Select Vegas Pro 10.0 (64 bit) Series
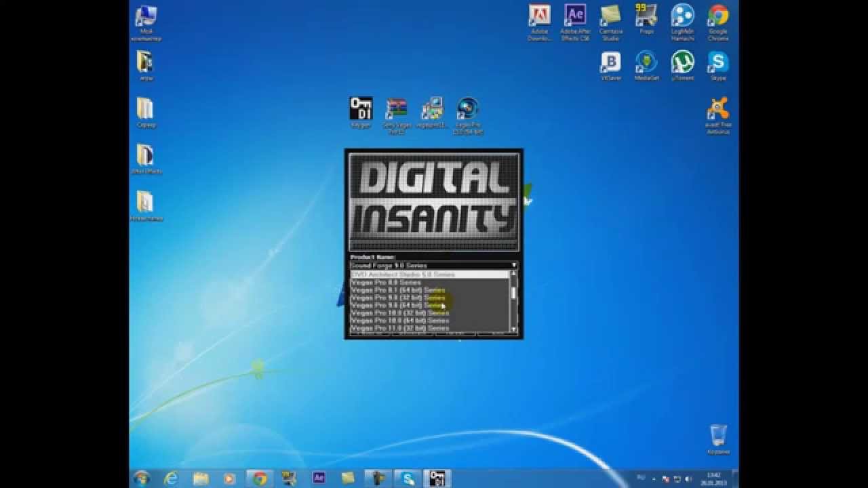 [430, 321]
